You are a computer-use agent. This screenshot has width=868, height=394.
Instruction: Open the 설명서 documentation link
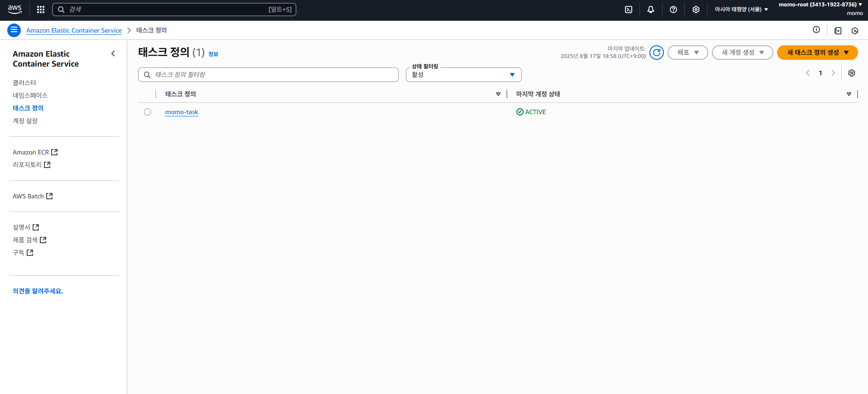pyautogui.click(x=26, y=227)
